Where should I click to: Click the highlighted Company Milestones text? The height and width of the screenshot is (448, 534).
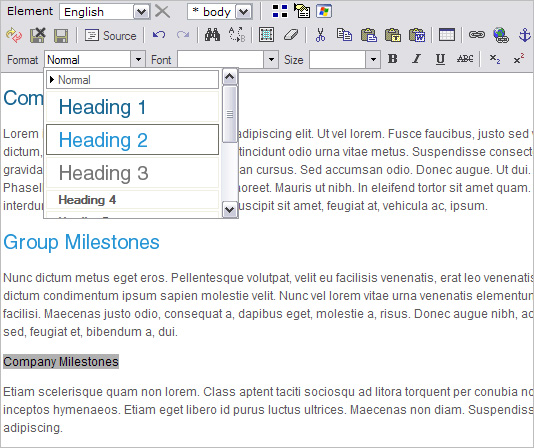61,361
